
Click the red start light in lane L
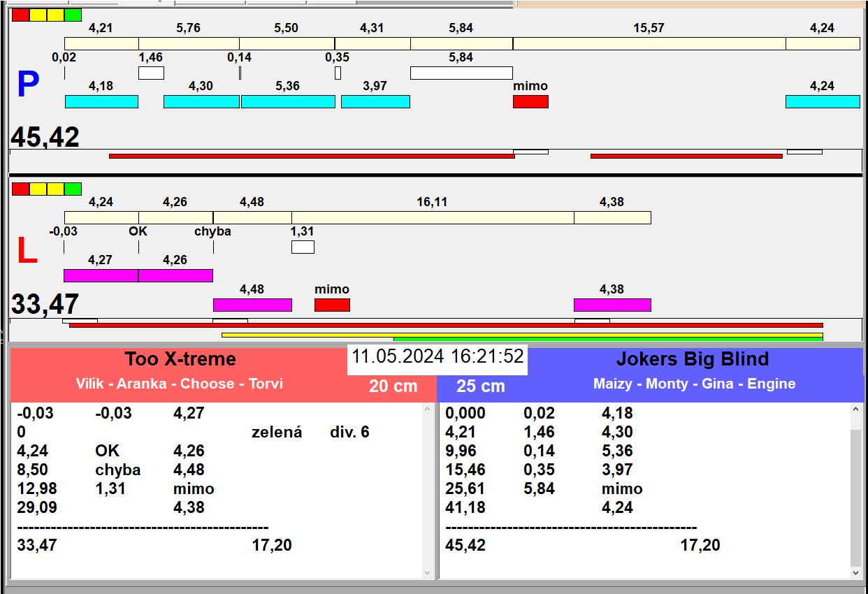click(21, 189)
